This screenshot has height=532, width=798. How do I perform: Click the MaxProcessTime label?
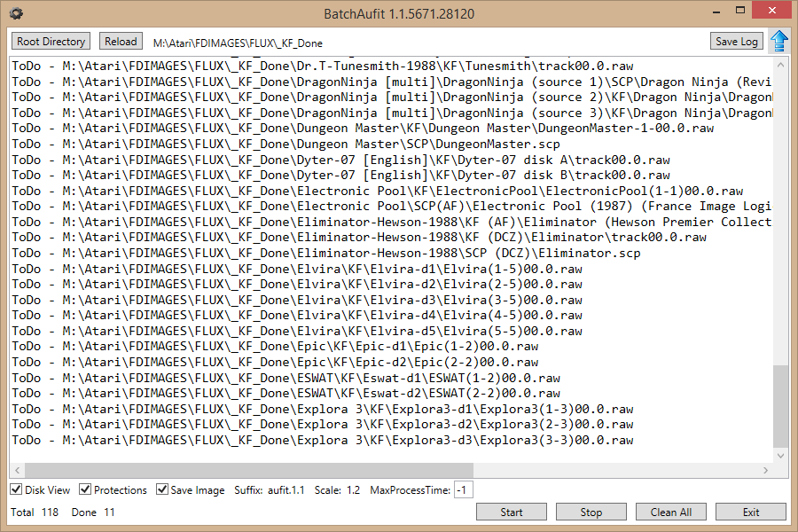click(x=411, y=490)
